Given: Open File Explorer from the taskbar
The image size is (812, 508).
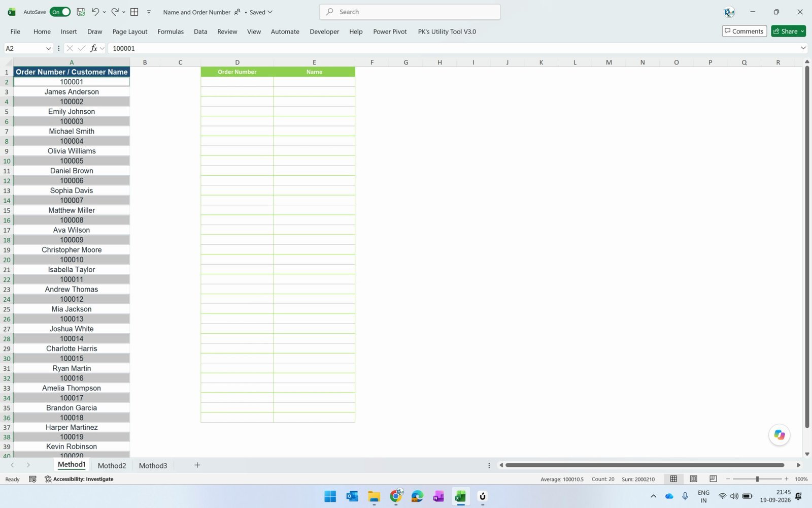Looking at the screenshot, I should pos(374,496).
